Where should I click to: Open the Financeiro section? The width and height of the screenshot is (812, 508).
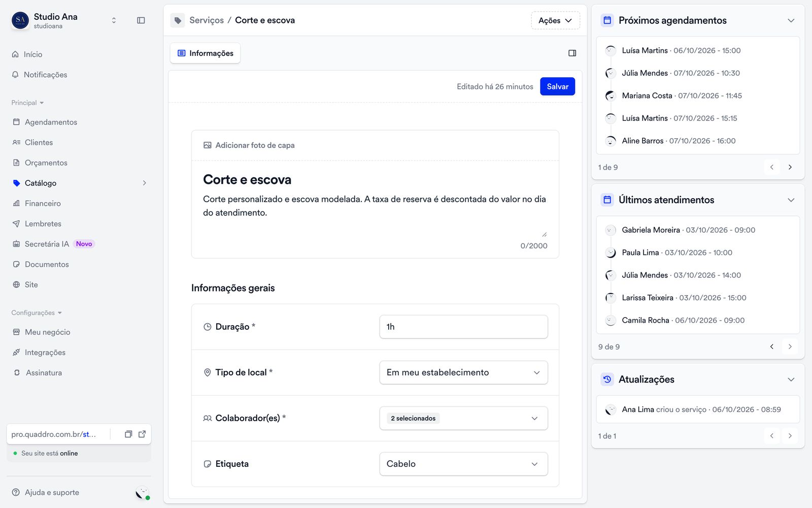pyautogui.click(x=43, y=203)
